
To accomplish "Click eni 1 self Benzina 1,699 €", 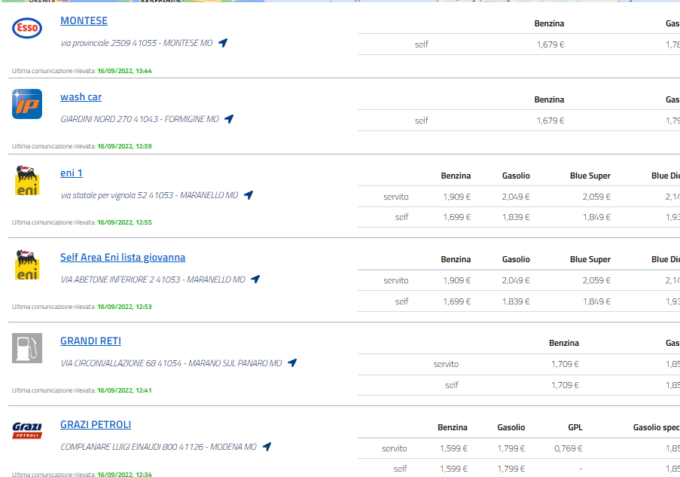I will (457, 217).
